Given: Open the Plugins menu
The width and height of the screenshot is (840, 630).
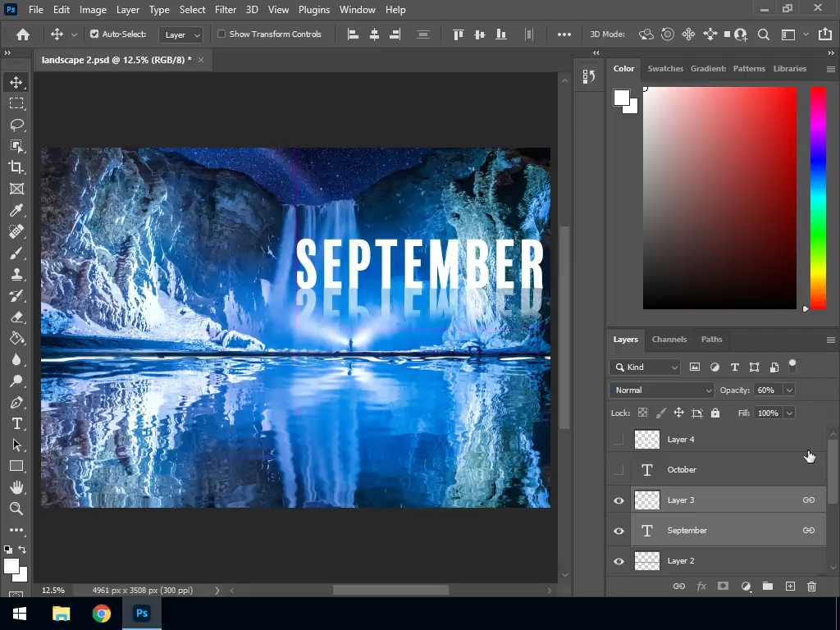Looking at the screenshot, I should click(314, 10).
